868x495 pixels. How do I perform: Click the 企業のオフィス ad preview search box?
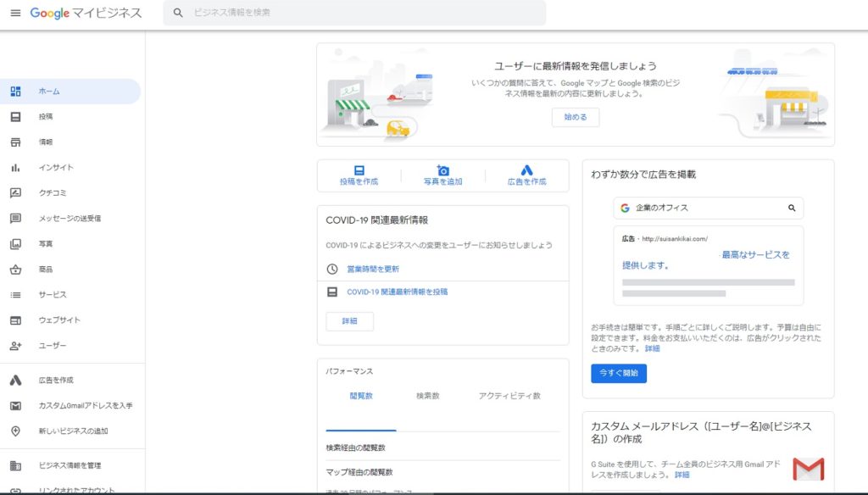[x=708, y=209]
